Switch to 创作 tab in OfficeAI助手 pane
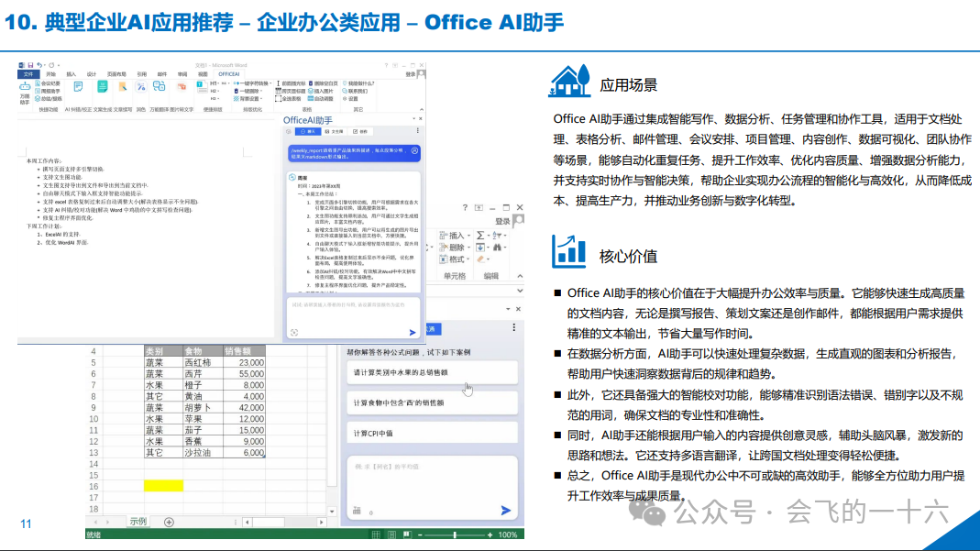The image size is (980, 551). tap(360, 131)
